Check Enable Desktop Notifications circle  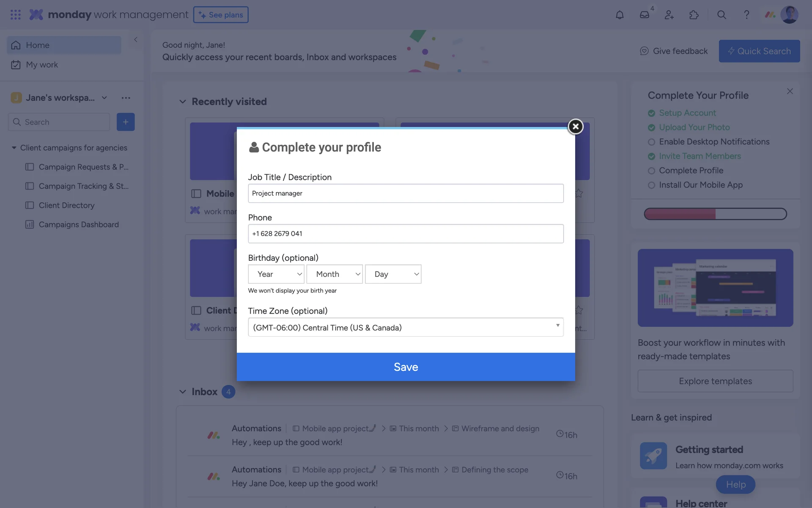[651, 142]
